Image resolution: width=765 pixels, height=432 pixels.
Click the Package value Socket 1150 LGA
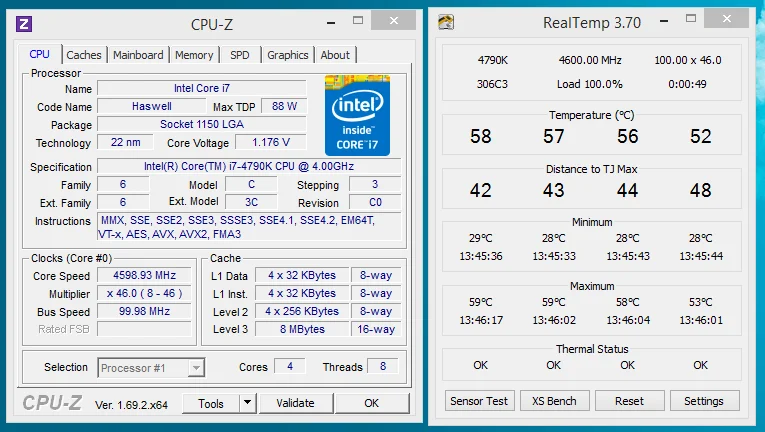[201, 124]
